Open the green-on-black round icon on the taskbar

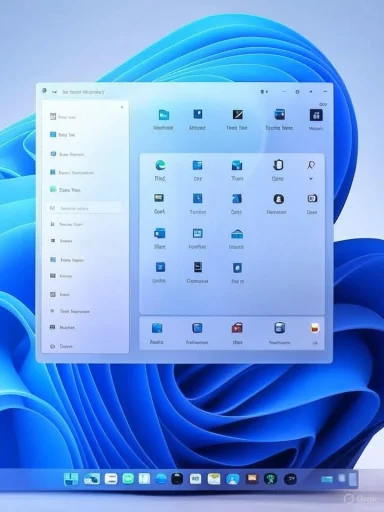click(x=270, y=479)
